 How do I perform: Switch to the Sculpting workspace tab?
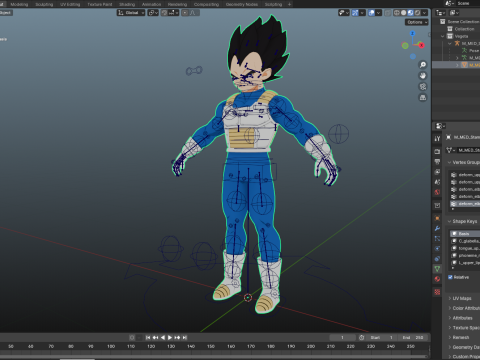pyautogui.click(x=44, y=4)
